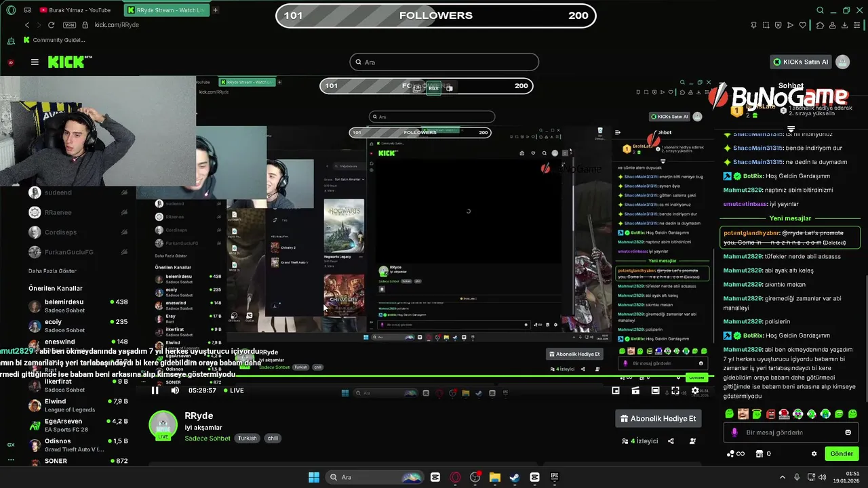Open chat settings gear icon
This screenshot has height=488, width=868.
(814, 453)
